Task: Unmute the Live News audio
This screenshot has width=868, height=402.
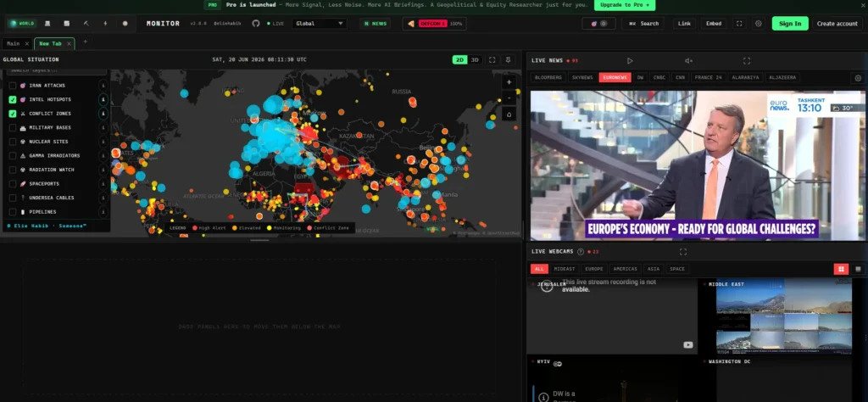Action: pyautogui.click(x=688, y=61)
